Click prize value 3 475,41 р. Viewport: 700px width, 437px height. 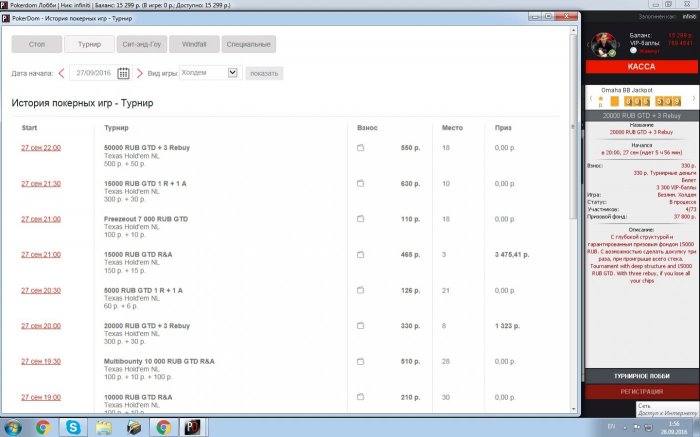pos(512,254)
